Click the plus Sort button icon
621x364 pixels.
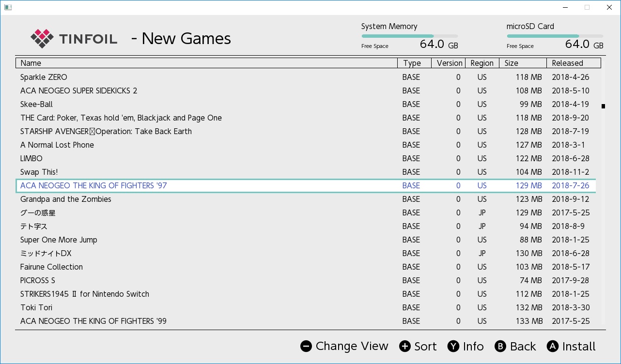tap(405, 346)
